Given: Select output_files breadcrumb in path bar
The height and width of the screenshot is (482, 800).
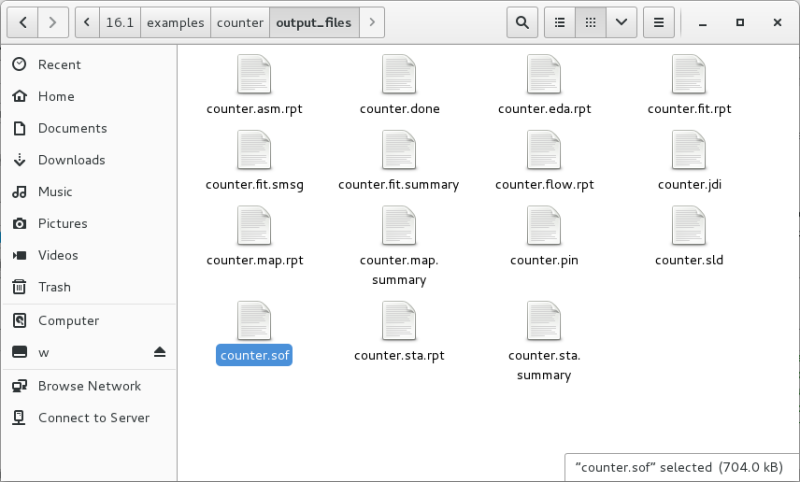Looking at the screenshot, I should tap(314, 22).
